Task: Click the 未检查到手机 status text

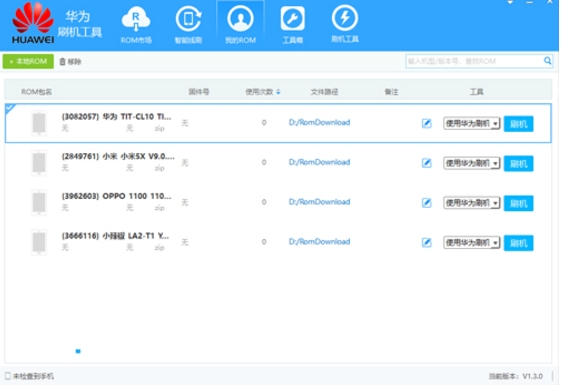Action: (x=33, y=376)
